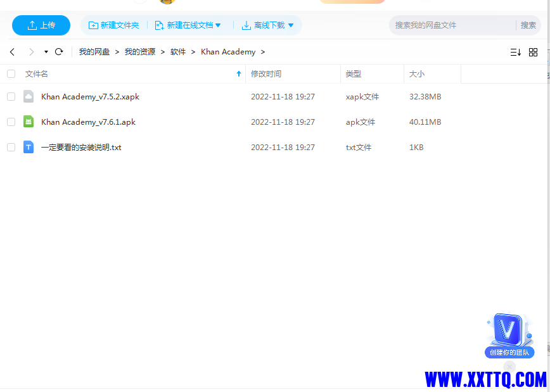This screenshot has height=392, width=550.
Task: Select file Khan Academy_v7.6.1.apk
Action: tap(89, 122)
